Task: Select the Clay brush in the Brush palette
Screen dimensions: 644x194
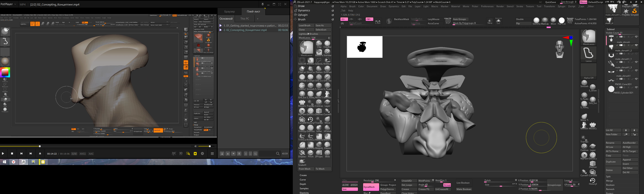Action: [x=319, y=45]
